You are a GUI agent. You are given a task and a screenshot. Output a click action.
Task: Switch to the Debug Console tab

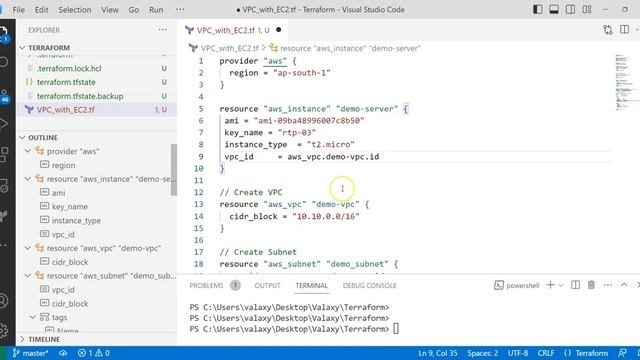tap(369, 285)
